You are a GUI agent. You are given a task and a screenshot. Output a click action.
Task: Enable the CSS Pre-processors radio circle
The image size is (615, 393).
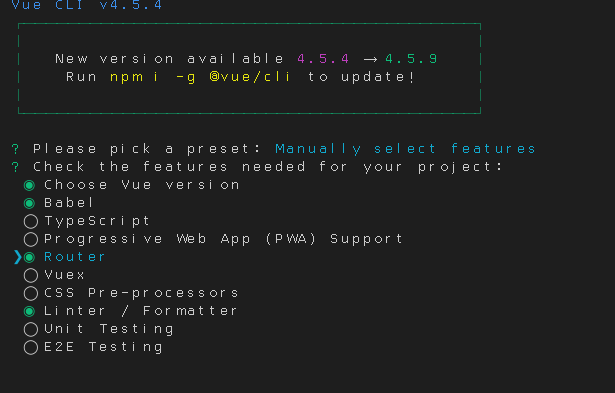point(31,293)
